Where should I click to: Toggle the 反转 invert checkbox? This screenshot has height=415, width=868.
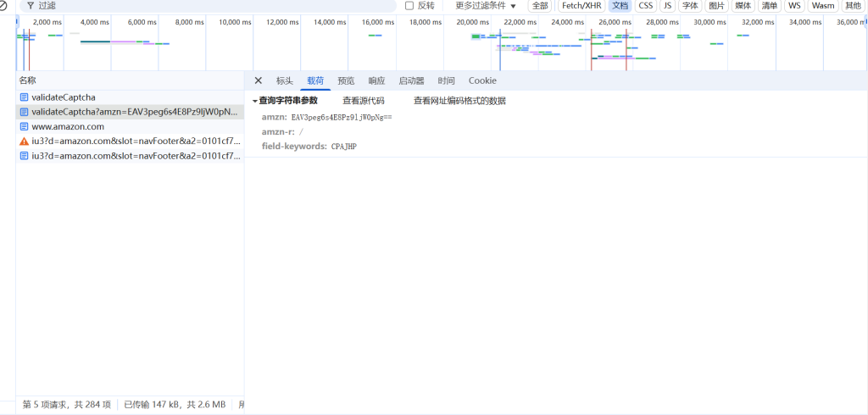pyautogui.click(x=410, y=5)
